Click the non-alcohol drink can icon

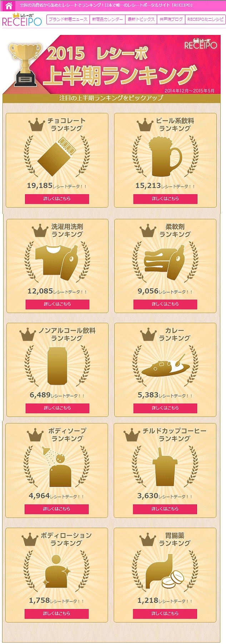tap(57, 366)
